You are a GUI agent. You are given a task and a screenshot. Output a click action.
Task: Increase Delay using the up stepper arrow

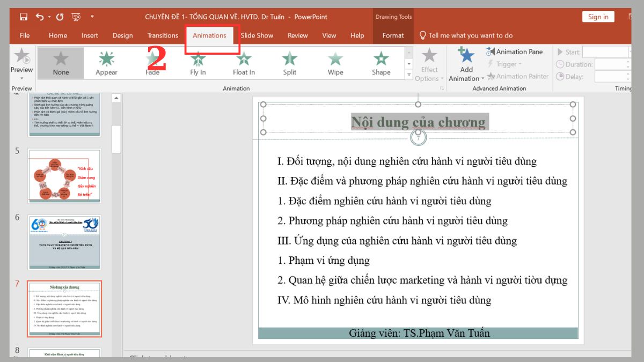[628, 74]
